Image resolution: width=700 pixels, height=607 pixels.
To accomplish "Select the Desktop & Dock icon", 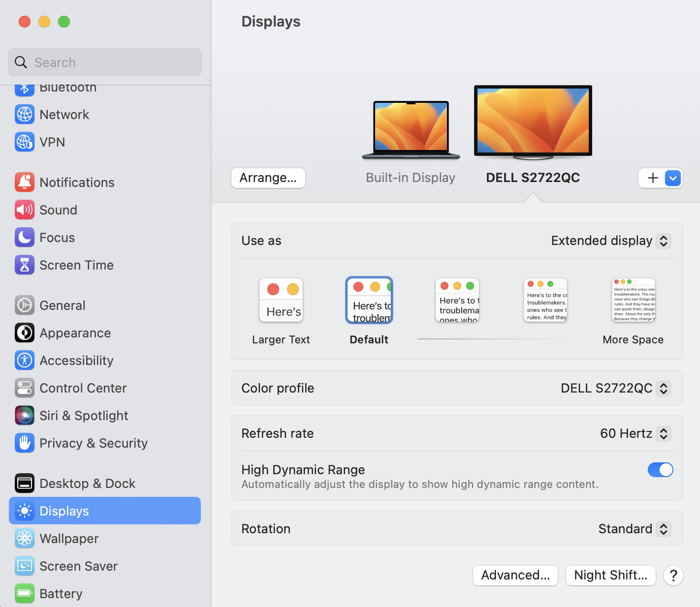I will point(25,483).
